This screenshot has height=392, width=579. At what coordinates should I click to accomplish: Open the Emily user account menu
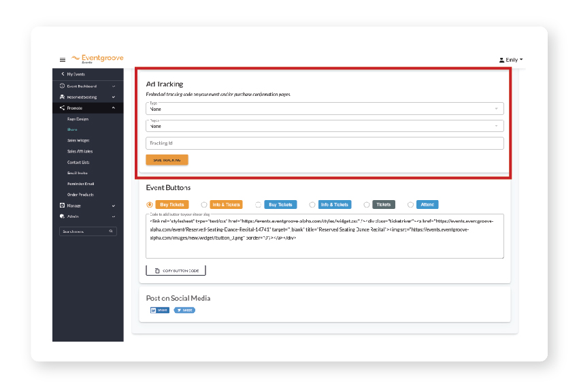click(511, 60)
